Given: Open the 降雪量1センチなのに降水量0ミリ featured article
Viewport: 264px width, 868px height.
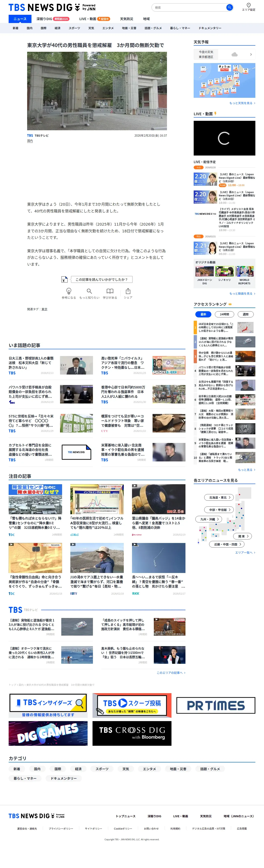Looking at the screenshot, I should (x=35, y=510).
